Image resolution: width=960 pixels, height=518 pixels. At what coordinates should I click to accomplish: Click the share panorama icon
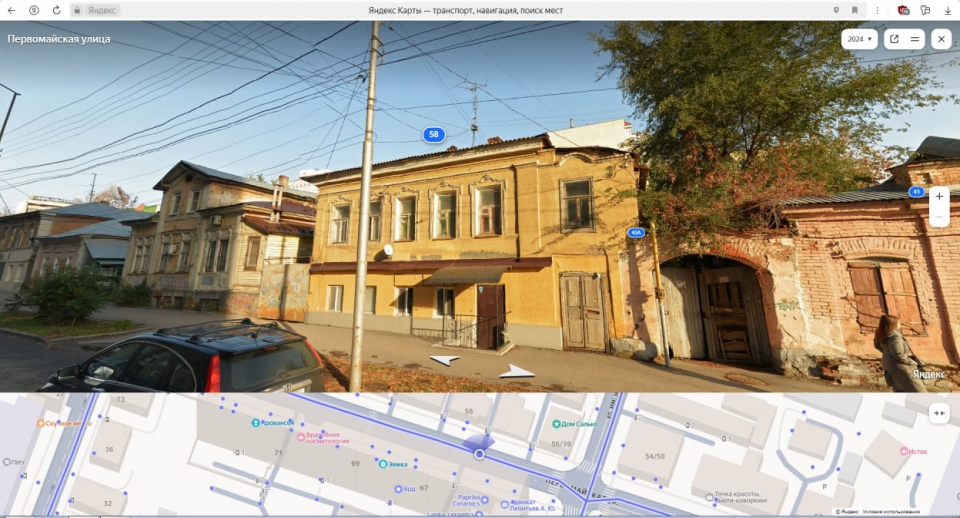point(894,39)
